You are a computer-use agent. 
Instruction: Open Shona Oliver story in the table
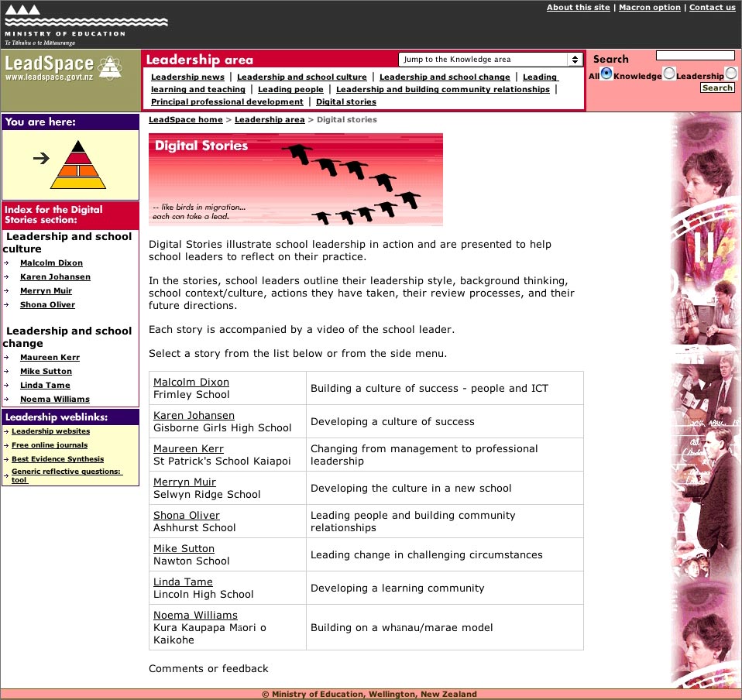187,515
